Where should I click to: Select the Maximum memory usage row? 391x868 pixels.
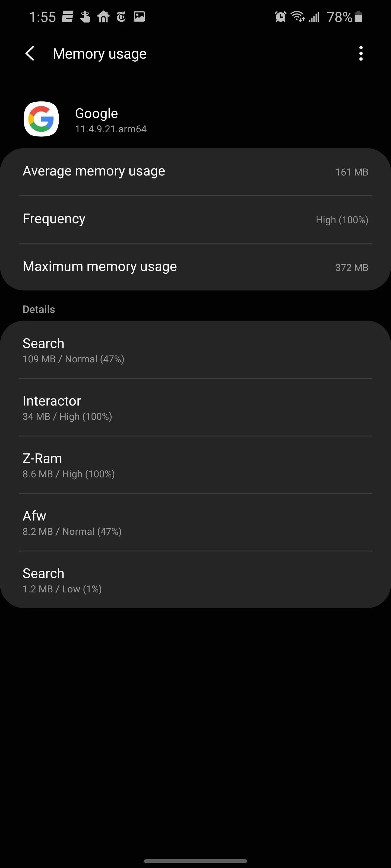196,267
